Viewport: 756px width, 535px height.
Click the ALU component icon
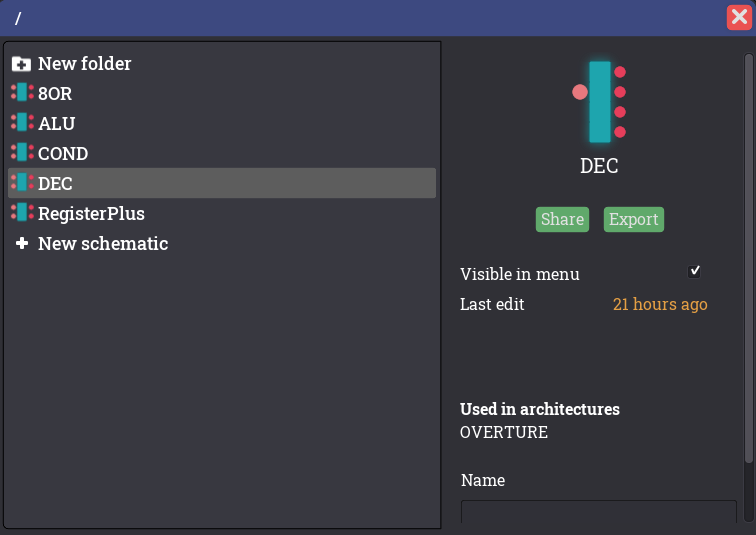(21, 123)
